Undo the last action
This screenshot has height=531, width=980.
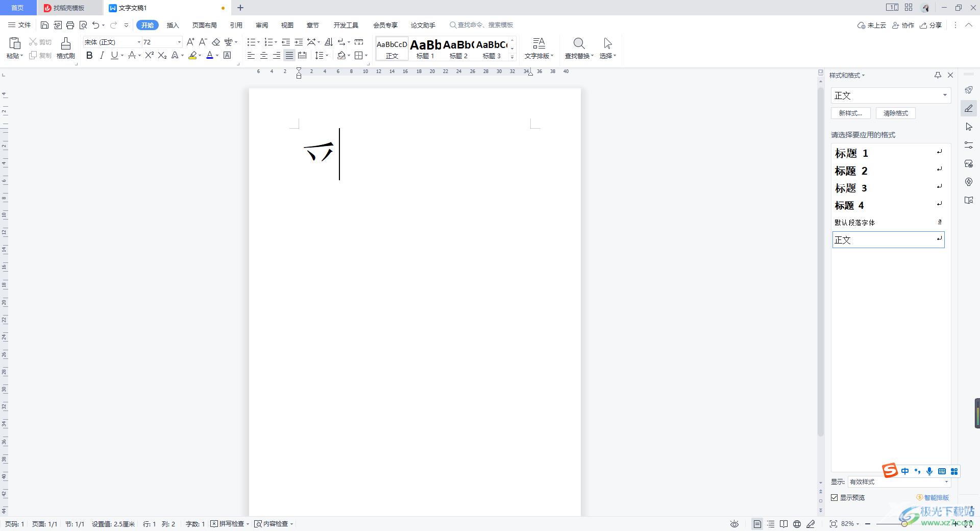95,25
